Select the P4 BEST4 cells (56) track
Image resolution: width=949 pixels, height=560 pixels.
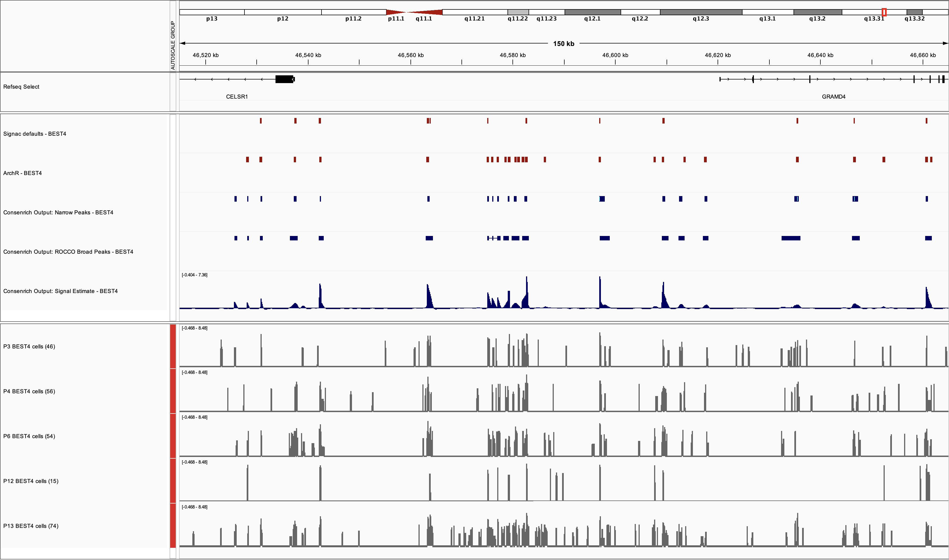point(29,391)
